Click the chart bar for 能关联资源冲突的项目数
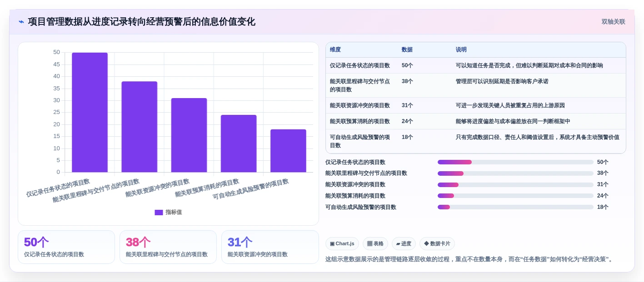The width and height of the screenshot is (644, 282). (x=189, y=135)
